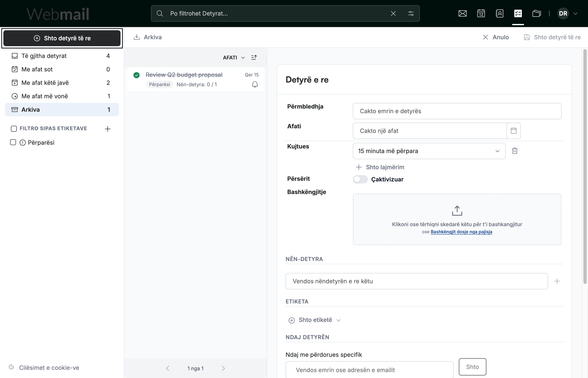Open the Kujtues reminder dropdown
The height and width of the screenshot is (378, 588).
[x=429, y=151]
